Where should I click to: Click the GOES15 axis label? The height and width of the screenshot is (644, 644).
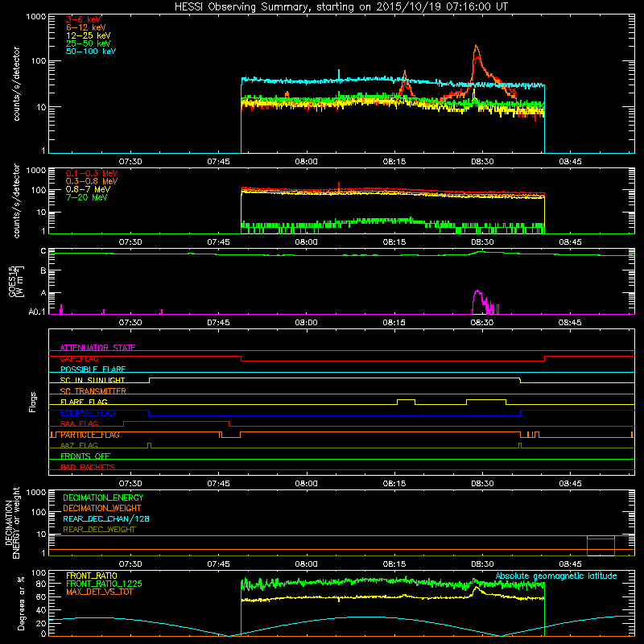click(x=16, y=281)
